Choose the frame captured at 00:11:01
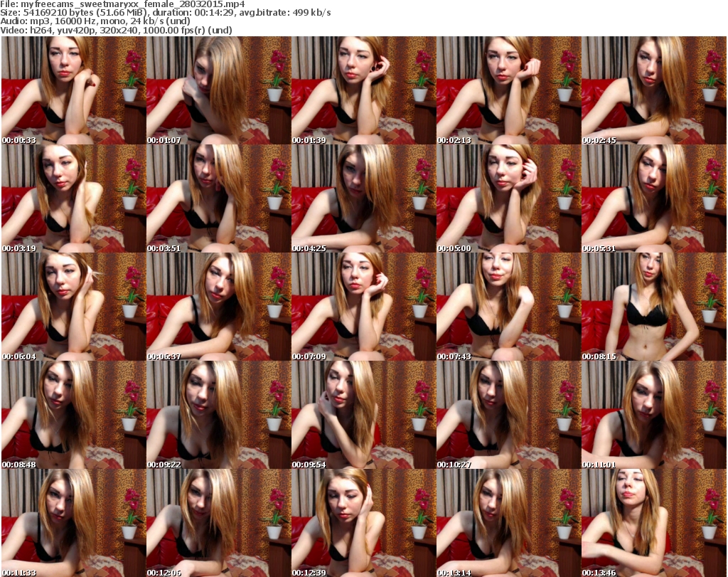This screenshot has height=577, width=728. point(654,414)
